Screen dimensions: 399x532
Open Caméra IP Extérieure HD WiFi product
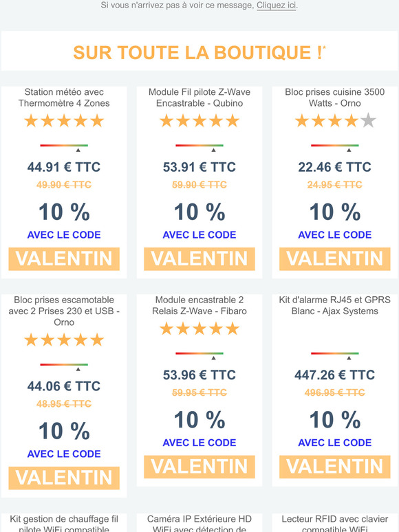click(199, 523)
